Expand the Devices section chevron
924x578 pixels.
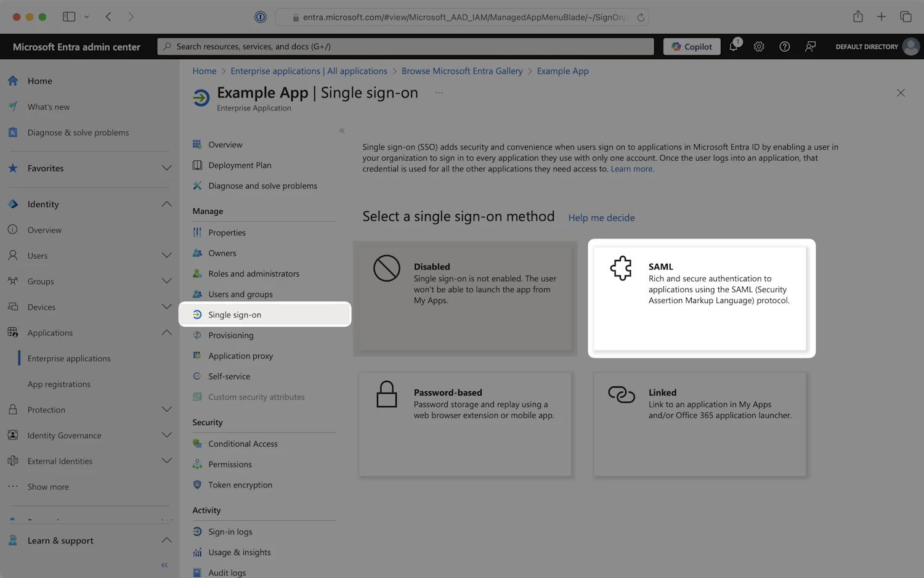coord(166,307)
